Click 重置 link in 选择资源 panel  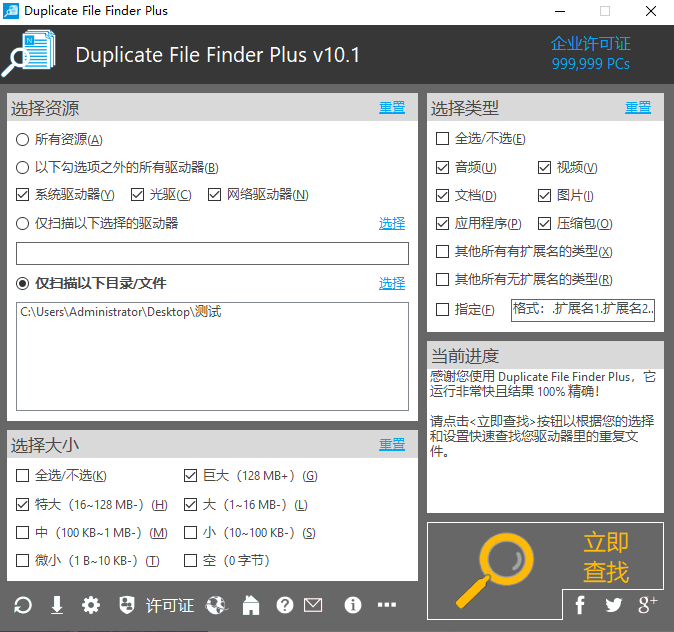(392, 107)
